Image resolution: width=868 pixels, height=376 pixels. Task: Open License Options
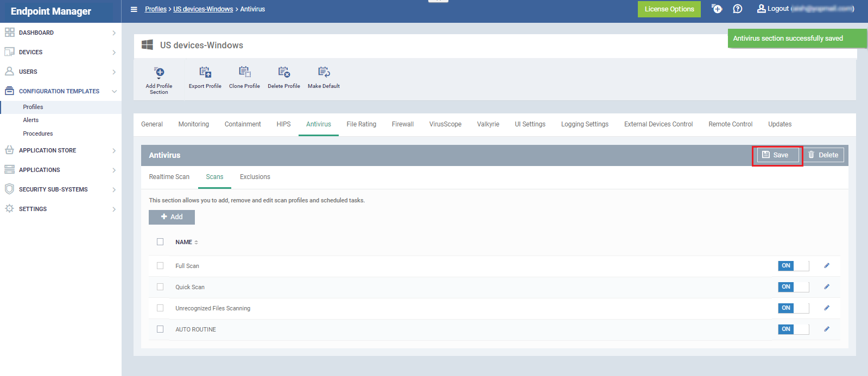(669, 9)
